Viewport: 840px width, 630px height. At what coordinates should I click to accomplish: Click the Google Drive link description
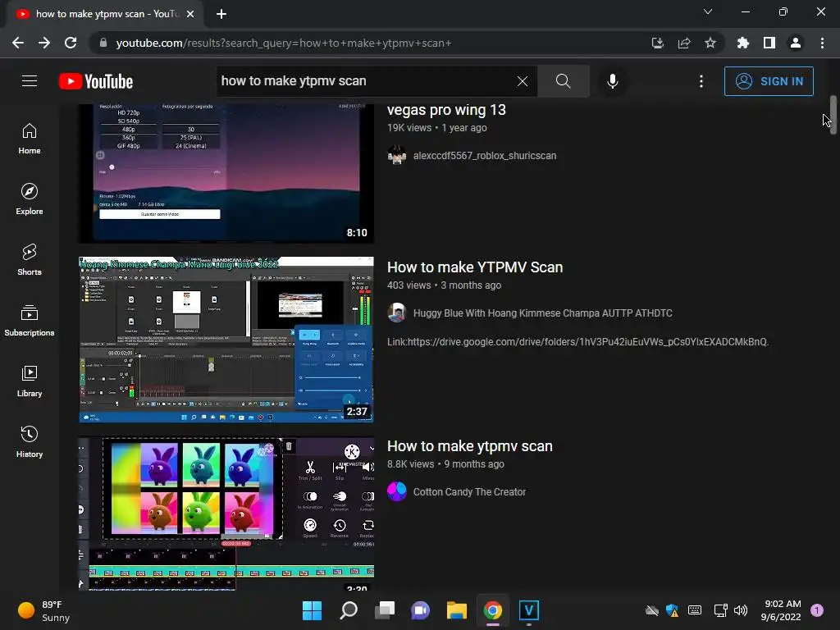click(x=578, y=342)
